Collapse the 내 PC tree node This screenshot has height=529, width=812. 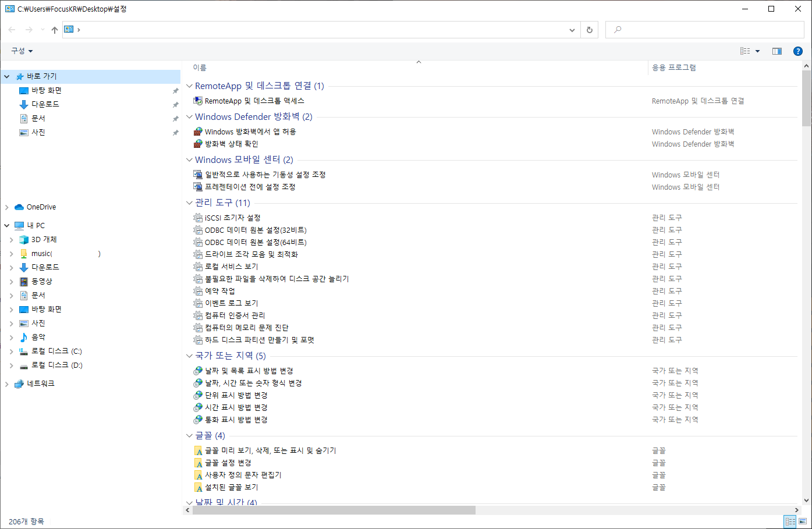(x=7, y=226)
